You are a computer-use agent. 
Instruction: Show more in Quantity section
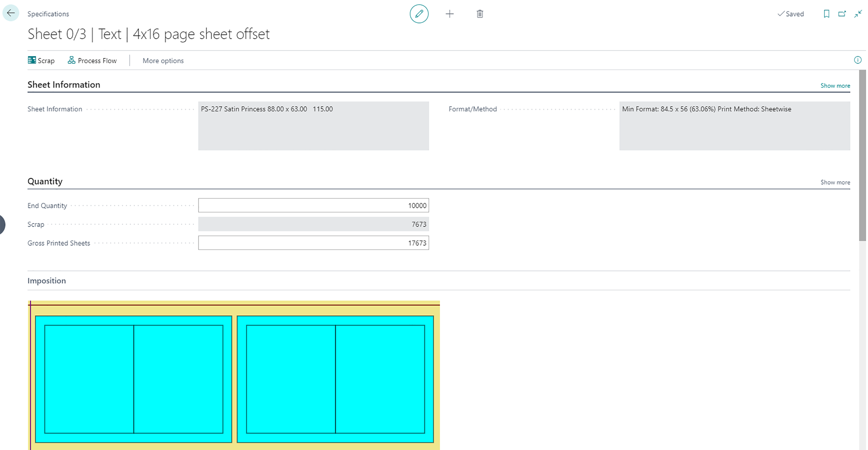[835, 182]
